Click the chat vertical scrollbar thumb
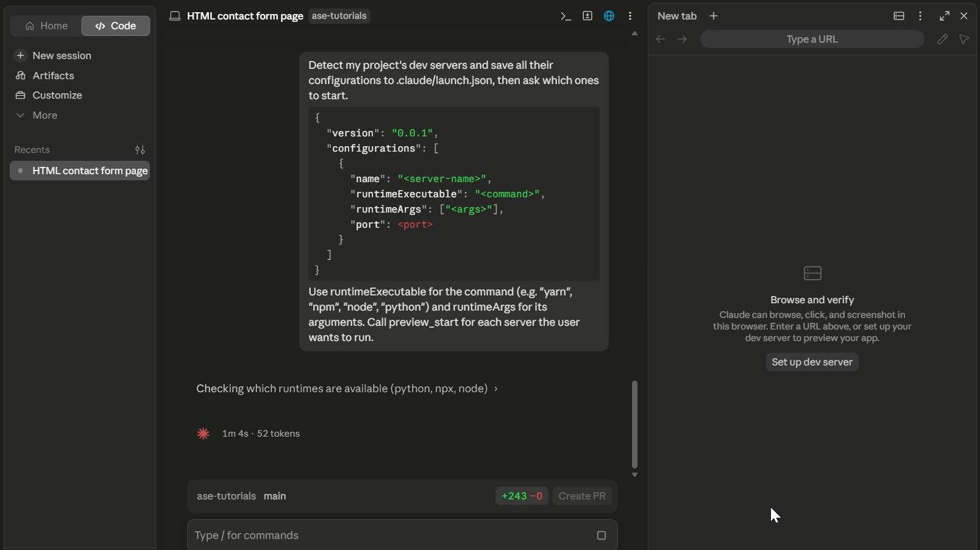Viewport: 980px width, 550px height. tap(634, 425)
